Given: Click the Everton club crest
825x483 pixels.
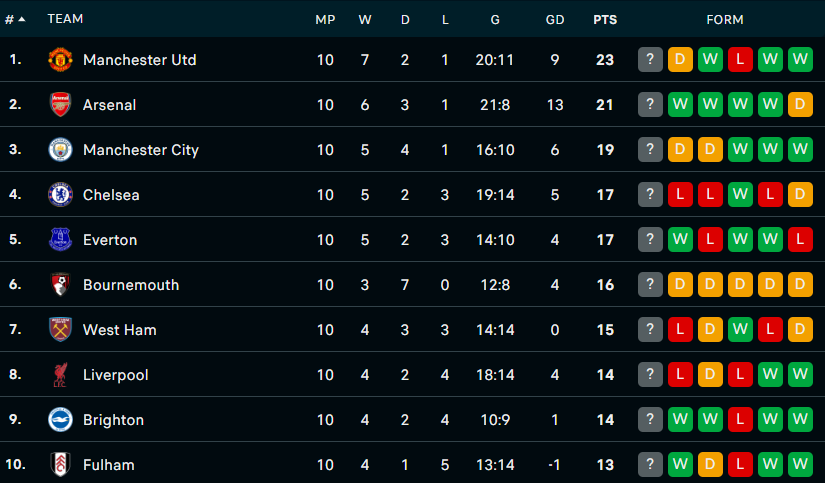Looking at the screenshot, I should coord(61,240).
